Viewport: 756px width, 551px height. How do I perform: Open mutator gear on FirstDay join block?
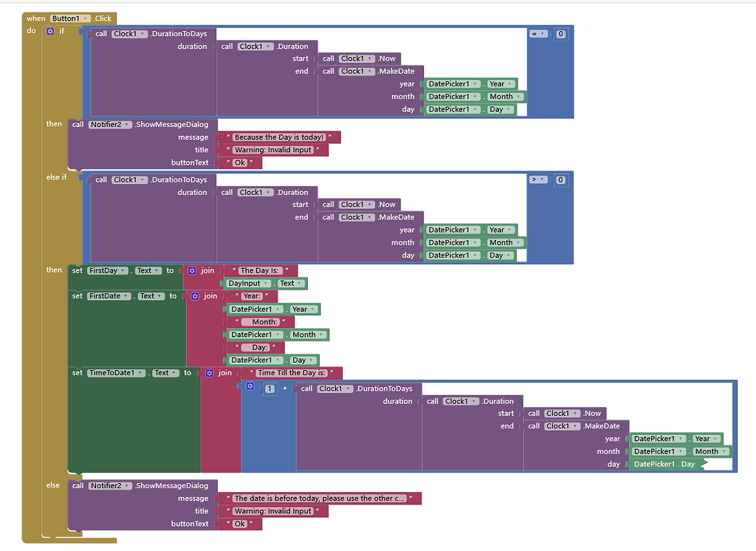coord(192,271)
